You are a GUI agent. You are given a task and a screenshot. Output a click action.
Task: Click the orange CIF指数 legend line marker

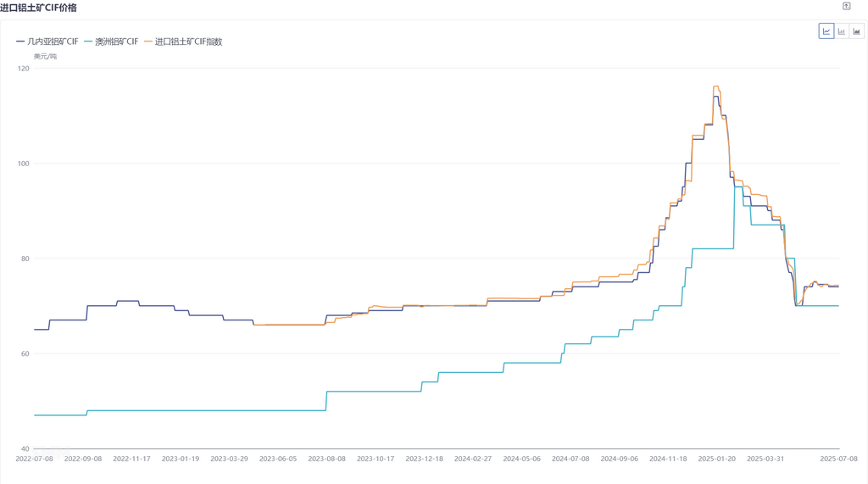coord(148,42)
